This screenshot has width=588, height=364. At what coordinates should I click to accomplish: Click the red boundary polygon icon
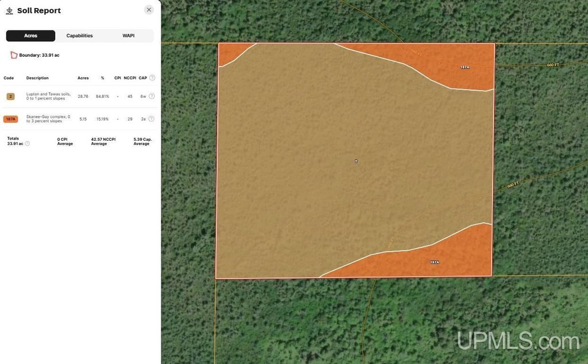14,55
